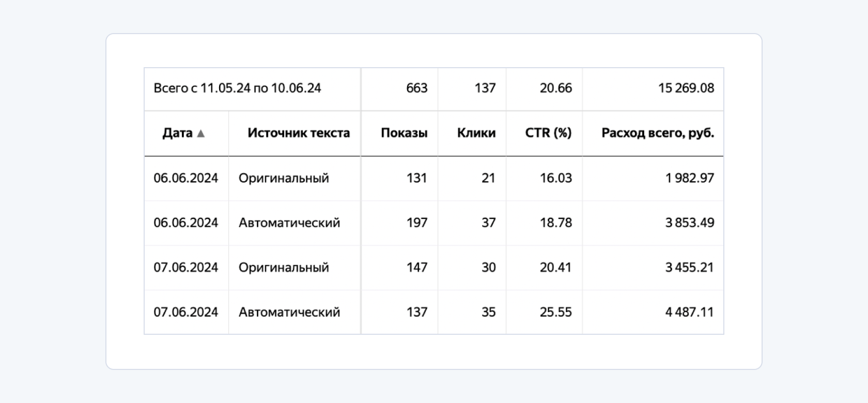The image size is (868, 403).
Task: Select CTR value 25.55
Action: pyautogui.click(x=556, y=312)
